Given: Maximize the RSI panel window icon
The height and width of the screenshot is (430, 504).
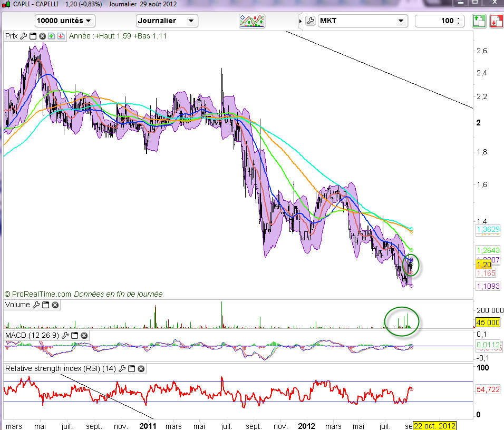Looking at the screenshot, I should (132, 369).
